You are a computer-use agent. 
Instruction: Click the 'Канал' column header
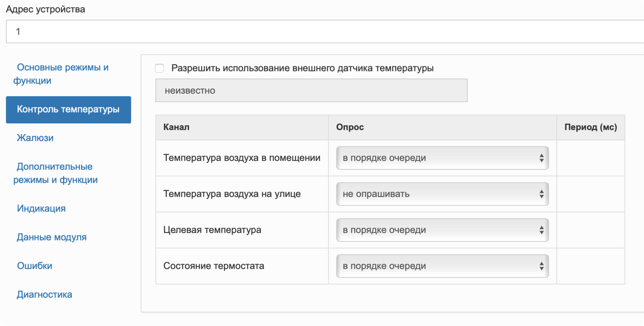coord(176,127)
